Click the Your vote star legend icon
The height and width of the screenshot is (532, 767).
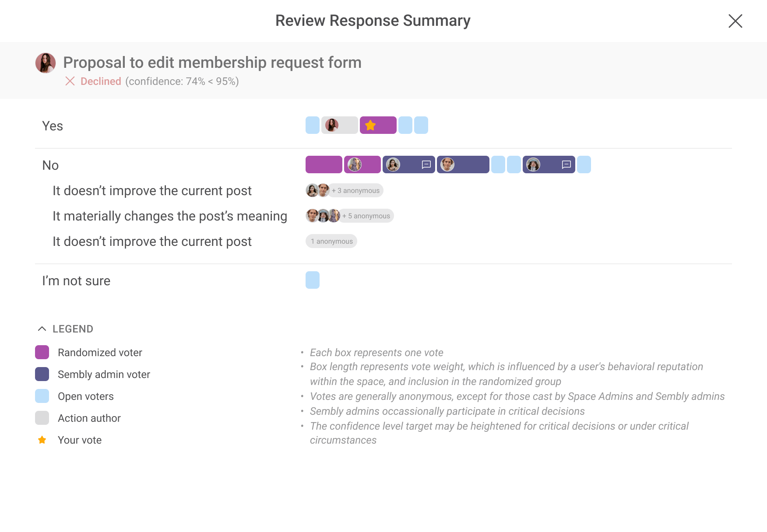pos(42,440)
